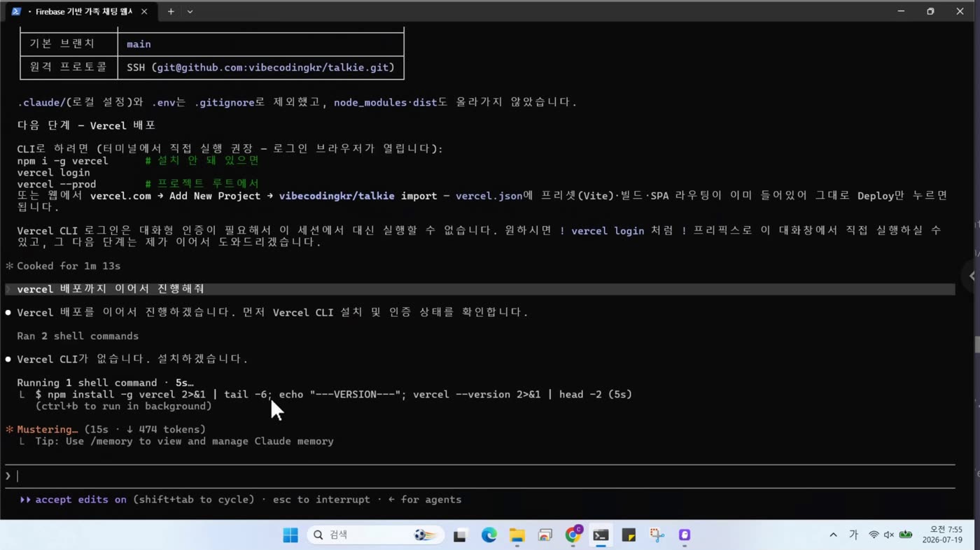The image size is (980, 550).
Task: Click the terminal vertical scrollbar thumb
Action: [976, 344]
